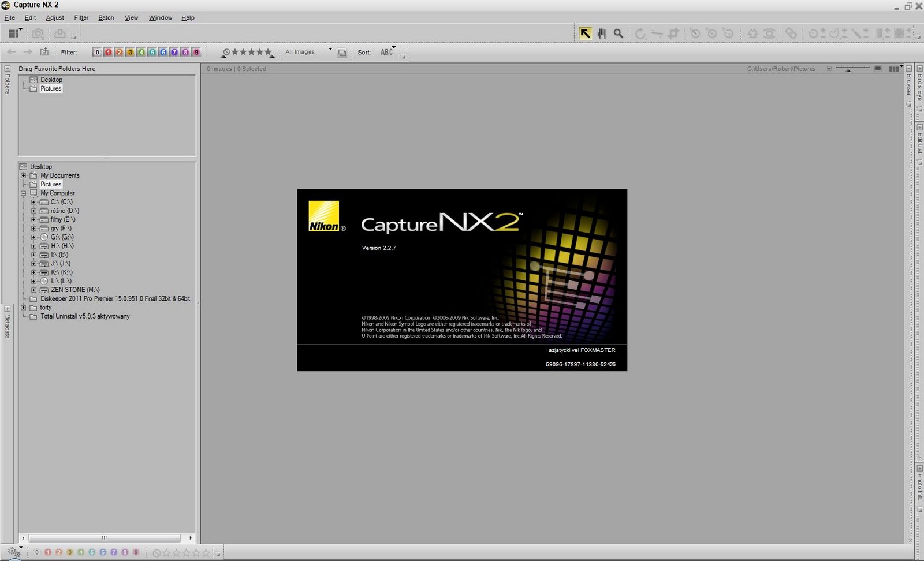Viewport: 924px width, 561px height.
Task: Click the Color Control Point icon
Action: pyautogui.click(x=752, y=33)
